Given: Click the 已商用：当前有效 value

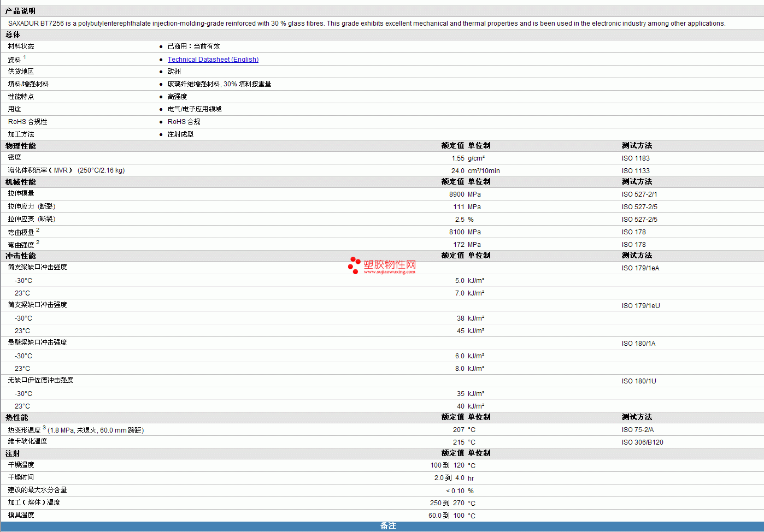Looking at the screenshot, I should pyautogui.click(x=193, y=46).
